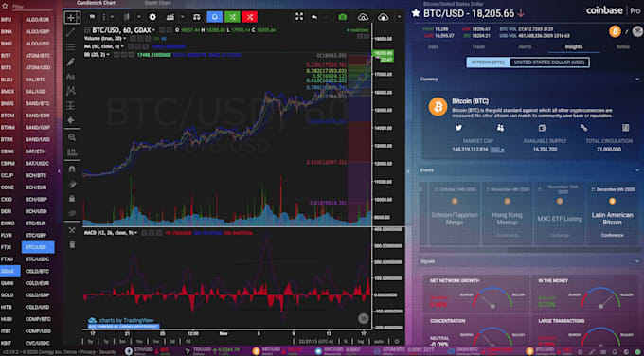Open the Notes tab

click(623, 46)
